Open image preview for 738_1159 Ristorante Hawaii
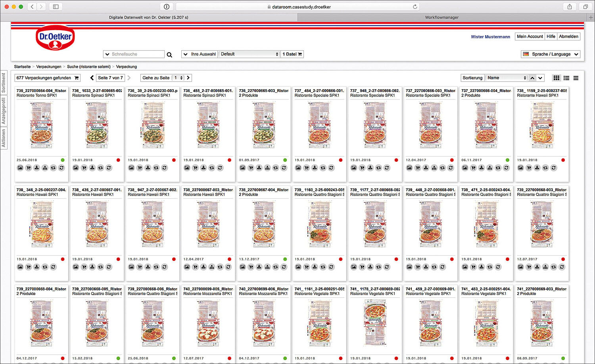Viewport: 595px width, 364px height. (x=520, y=168)
